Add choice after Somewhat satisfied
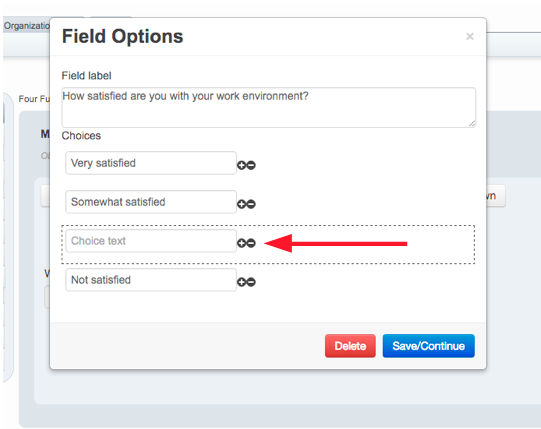 pos(242,204)
